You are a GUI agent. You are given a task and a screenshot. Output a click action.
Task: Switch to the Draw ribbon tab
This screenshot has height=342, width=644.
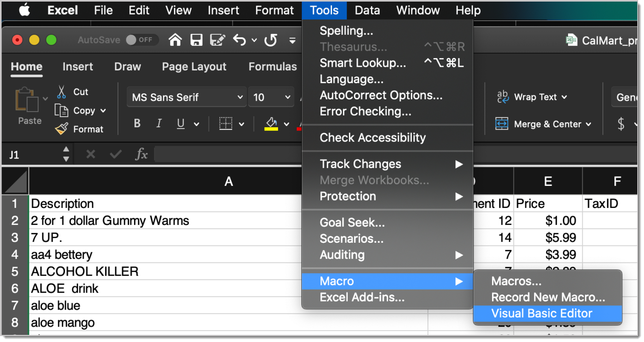point(127,66)
